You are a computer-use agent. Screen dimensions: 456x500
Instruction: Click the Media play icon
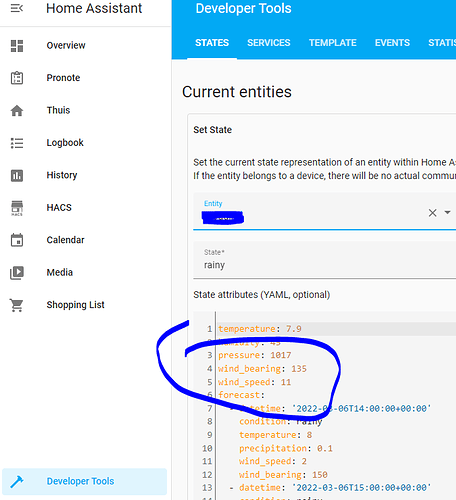click(17, 273)
